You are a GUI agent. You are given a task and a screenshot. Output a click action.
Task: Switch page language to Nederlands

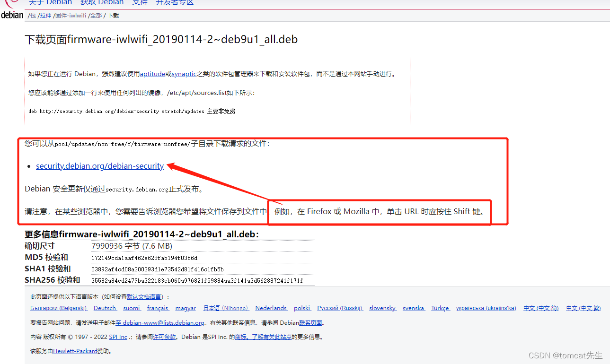click(271, 308)
